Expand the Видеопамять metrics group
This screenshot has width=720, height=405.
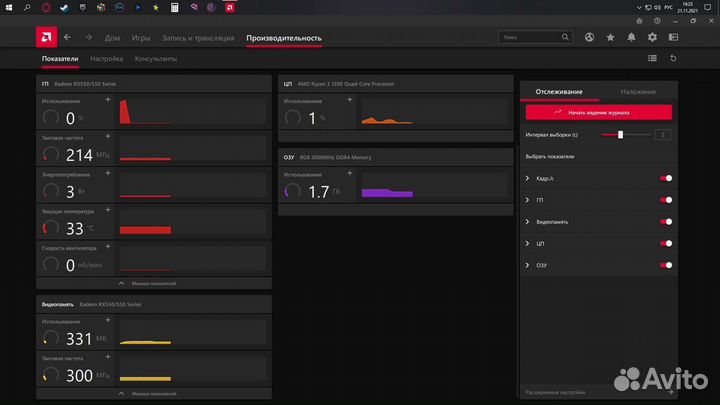[527, 222]
